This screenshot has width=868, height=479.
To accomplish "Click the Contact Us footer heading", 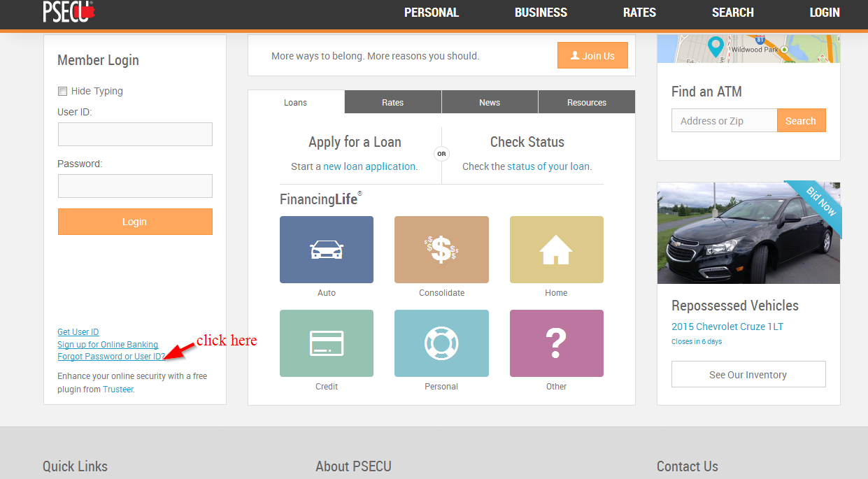I will [688, 466].
